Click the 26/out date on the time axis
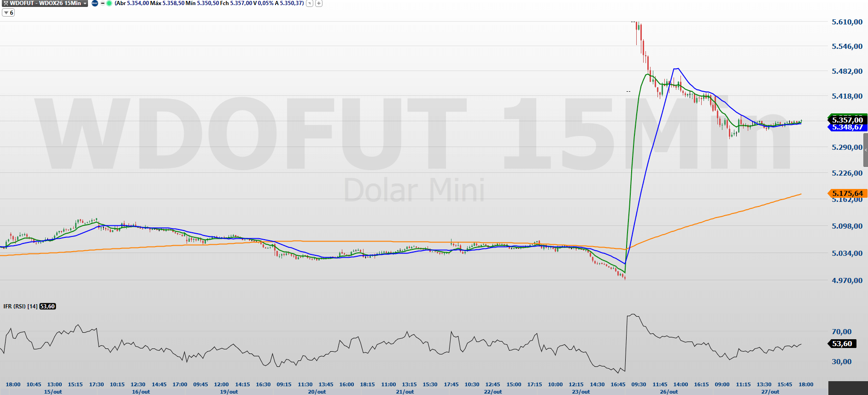Screen dimensions: 868x395 pos(669,392)
